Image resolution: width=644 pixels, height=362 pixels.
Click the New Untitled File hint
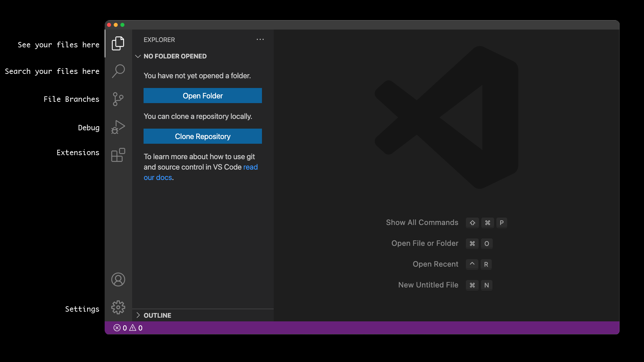tap(428, 285)
